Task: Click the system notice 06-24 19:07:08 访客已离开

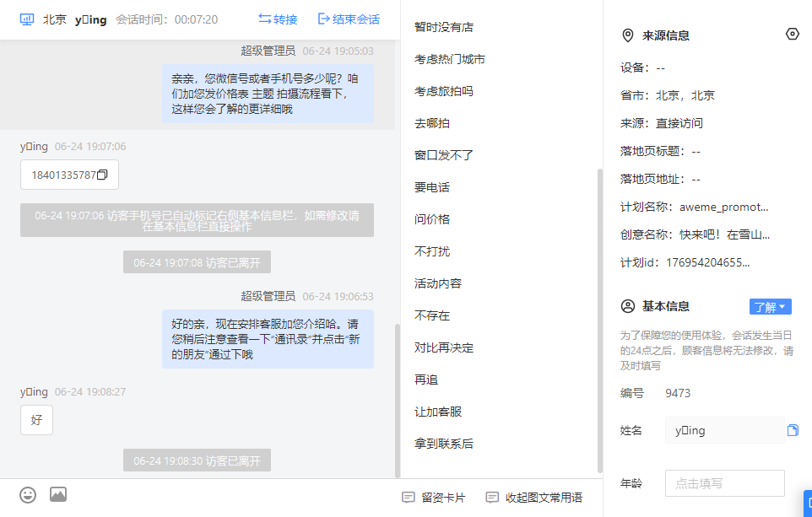Action: pyautogui.click(x=197, y=262)
